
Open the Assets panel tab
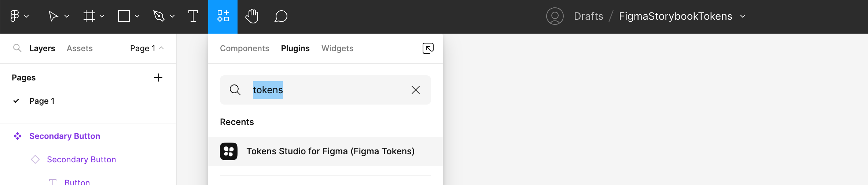[80, 48]
